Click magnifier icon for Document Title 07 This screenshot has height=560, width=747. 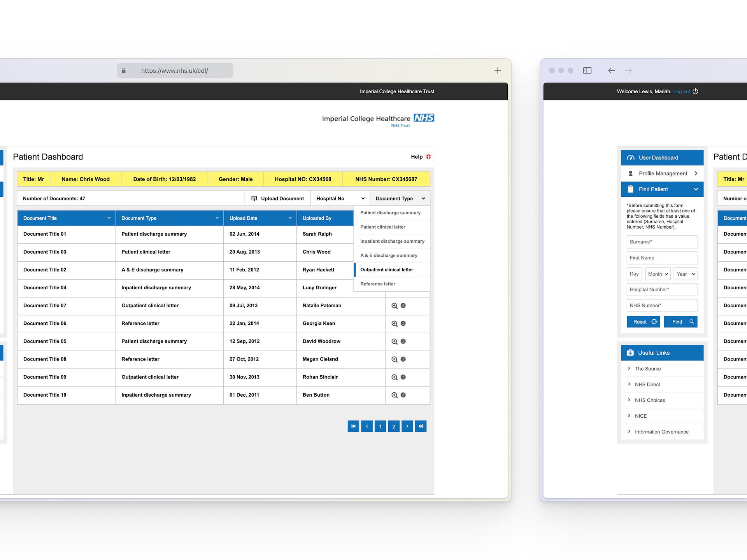[394, 306]
